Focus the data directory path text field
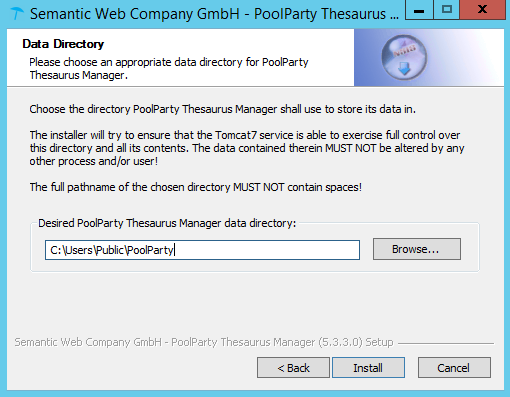Screen dimensions: 510x397 coord(202,250)
